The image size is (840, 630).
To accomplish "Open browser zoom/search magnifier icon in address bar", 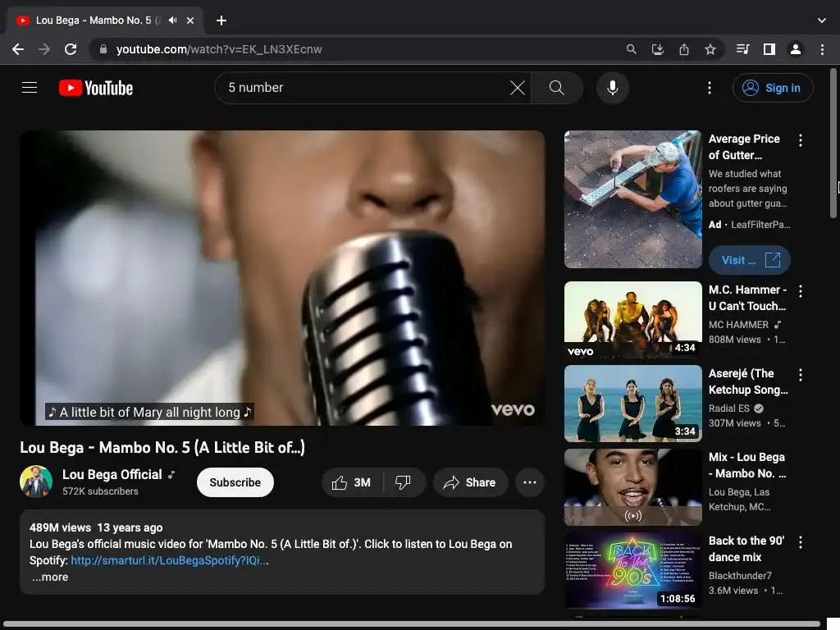I will tap(631, 49).
